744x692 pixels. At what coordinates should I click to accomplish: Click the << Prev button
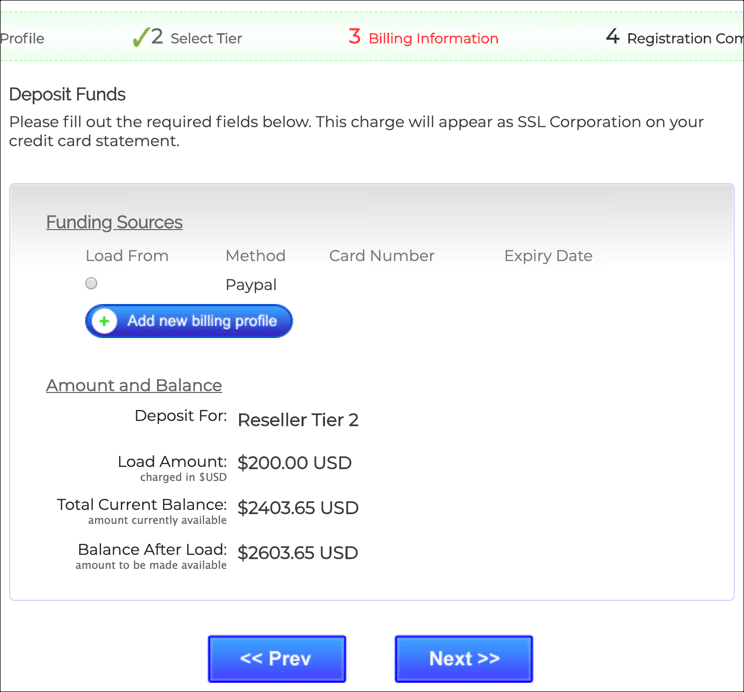pos(276,659)
